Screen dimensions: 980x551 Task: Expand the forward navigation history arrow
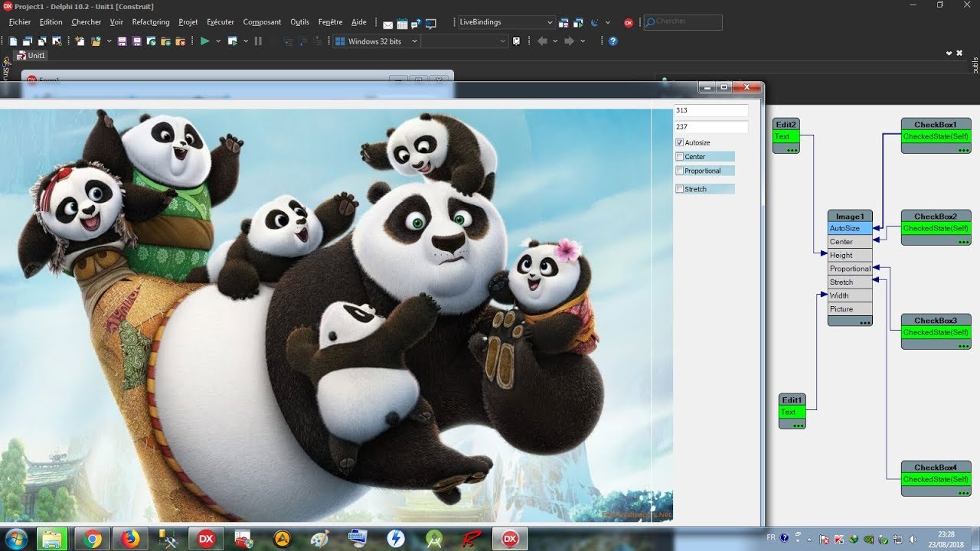(x=583, y=41)
